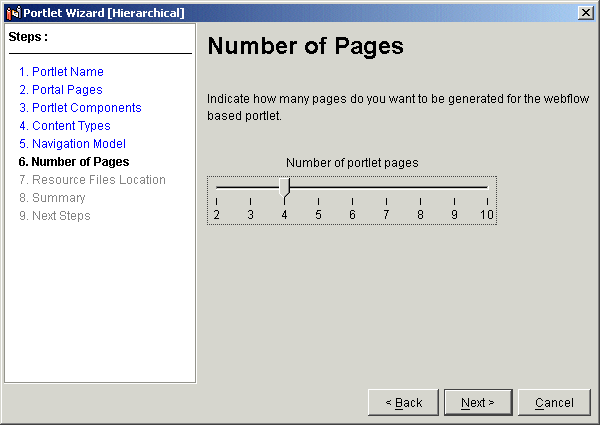This screenshot has height=425, width=600.
Task: Click the 'Number of portlet pages' label
Action: tap(352, 163)
